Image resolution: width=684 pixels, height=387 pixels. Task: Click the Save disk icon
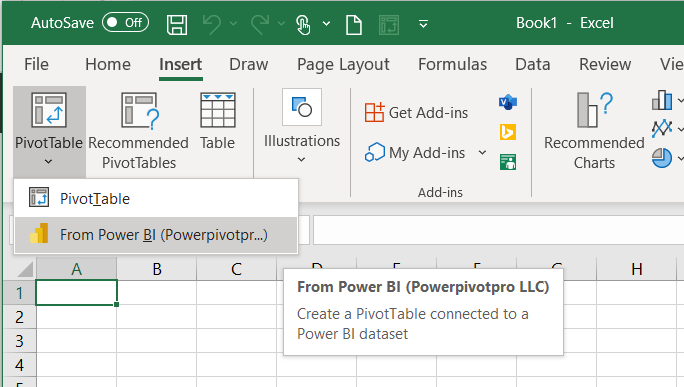tap(177, 24)
